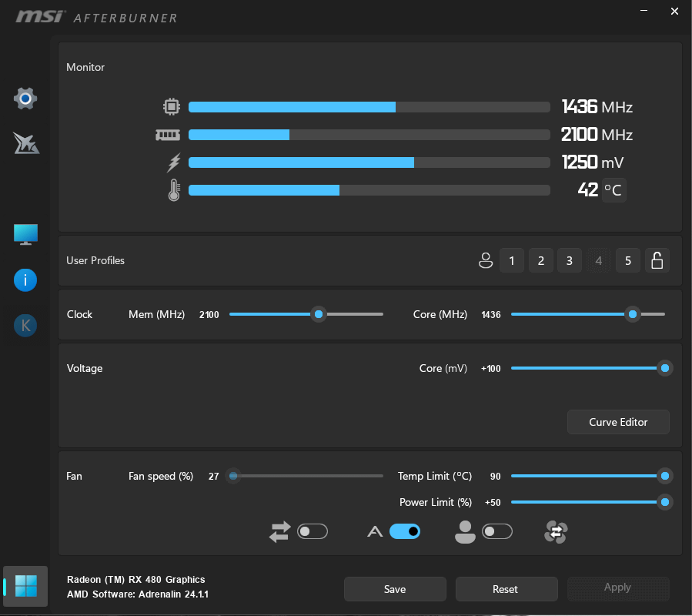Click the GPU core clock chip icon
Image resolution: width=692 pixels, height=616 pixels.
click(x=171, y=107)
